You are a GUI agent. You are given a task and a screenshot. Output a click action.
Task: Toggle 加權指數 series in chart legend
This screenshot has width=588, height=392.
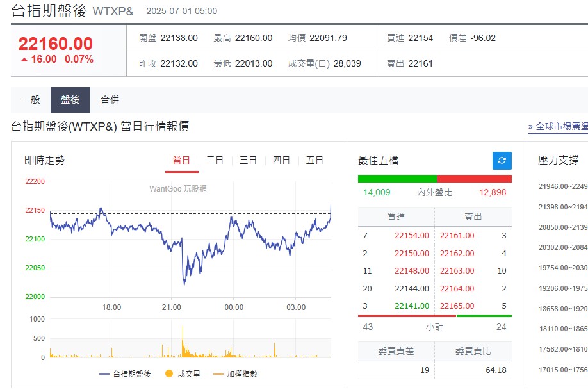click(235, 374)
